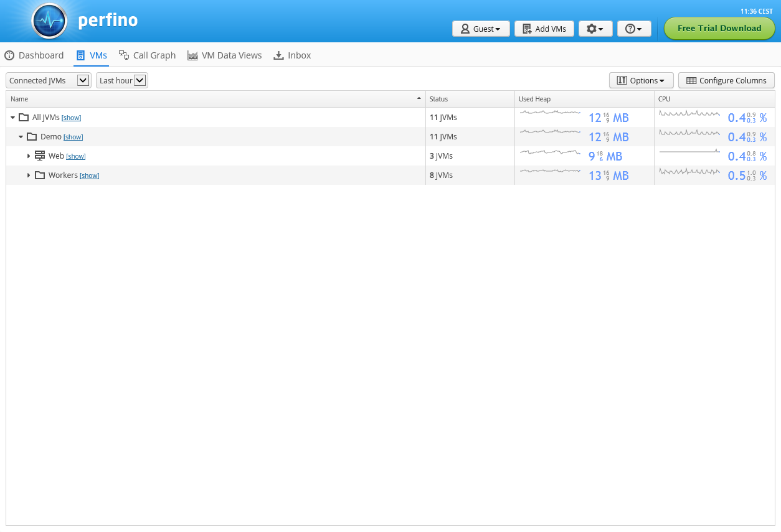Collapse the All JVMs tree node
This screenshot has width=781, height=532.
12,117
